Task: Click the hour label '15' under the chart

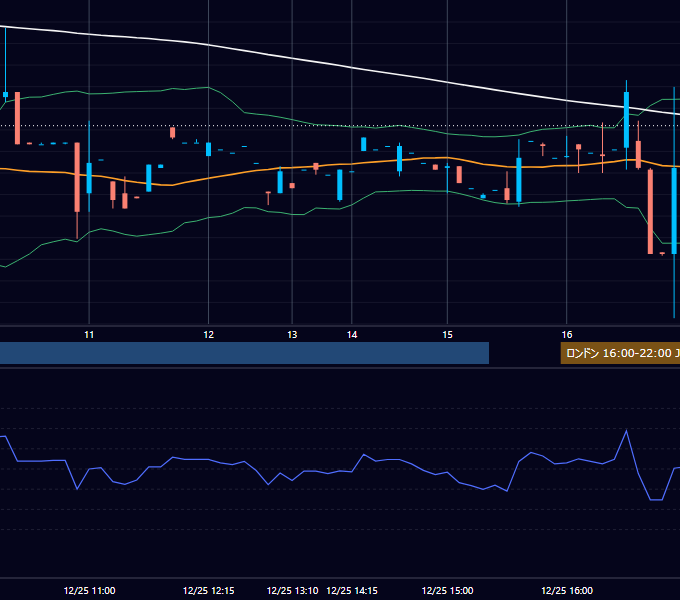Action: point(448,335)
